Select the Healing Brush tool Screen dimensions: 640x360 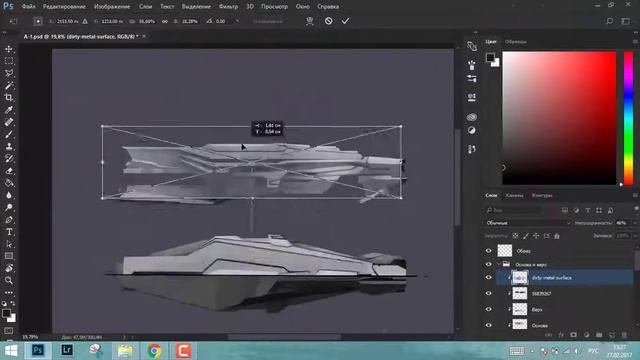pyautogui.click(x=9, y=122)
